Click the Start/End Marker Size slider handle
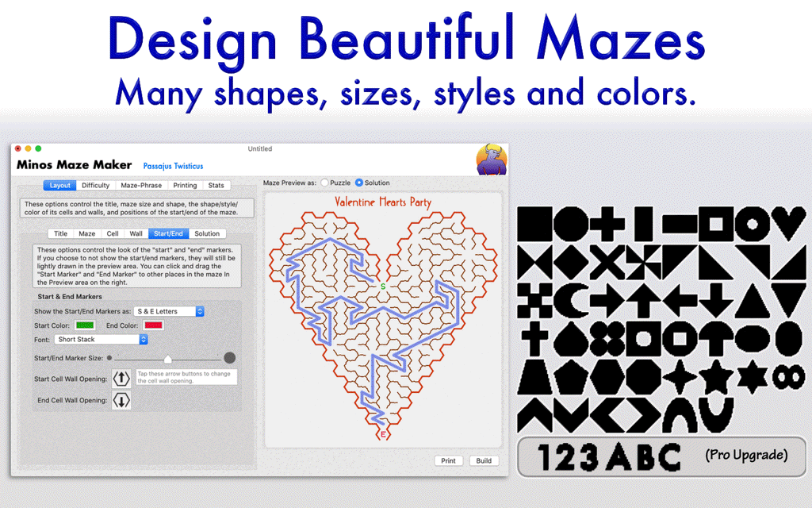Screen dimensions: 812x508 168,358
